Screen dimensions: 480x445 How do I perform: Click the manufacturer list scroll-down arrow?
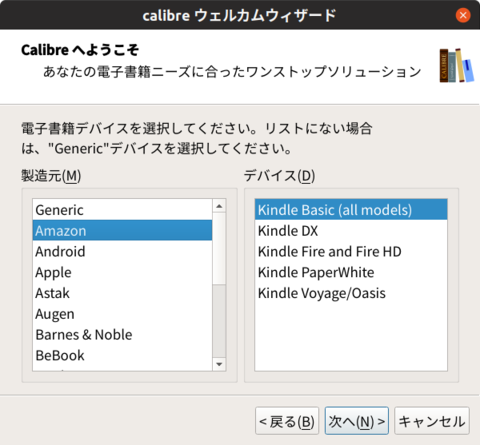219,364
